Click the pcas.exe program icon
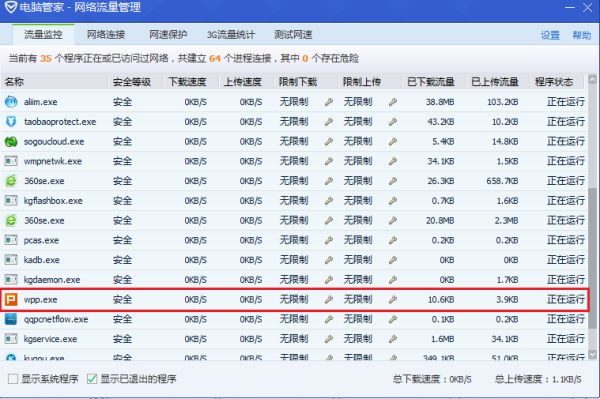Screen dimensions: 600x399 point(11,240)
